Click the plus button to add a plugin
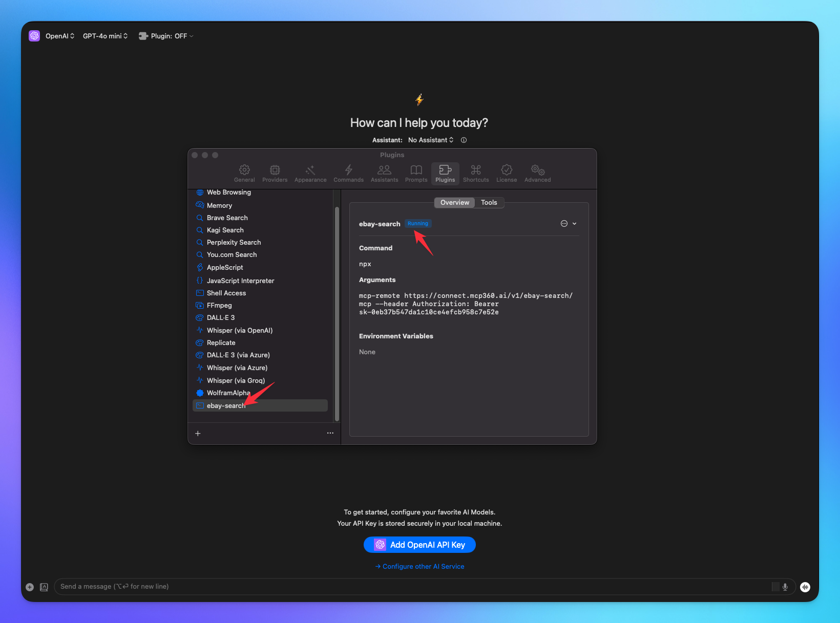The width and height of the screenshot is (840, 623). tap(198, 433)
